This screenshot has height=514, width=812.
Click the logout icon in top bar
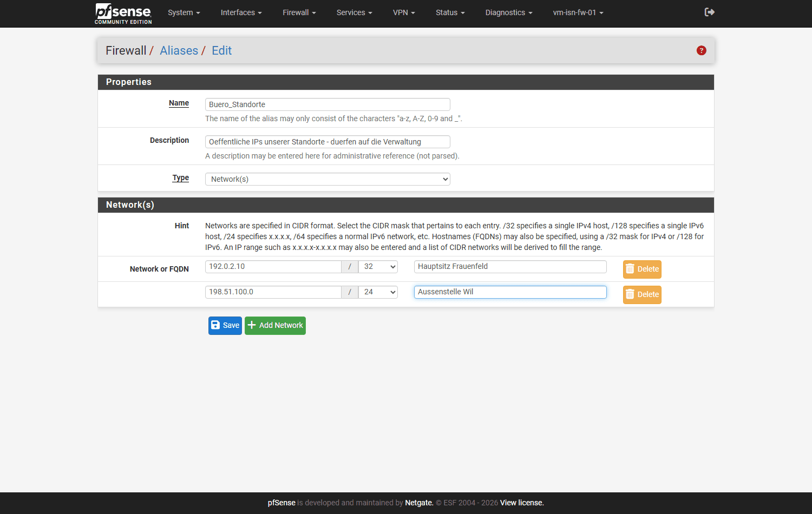709,12
